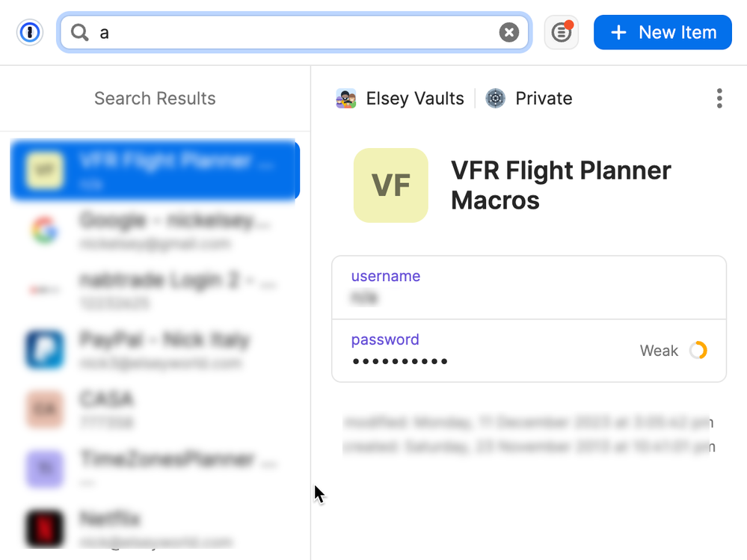Viewport: 747px width, 560px height.
Task: Click the search magnifier icon
Action: (x=79, y=32)
